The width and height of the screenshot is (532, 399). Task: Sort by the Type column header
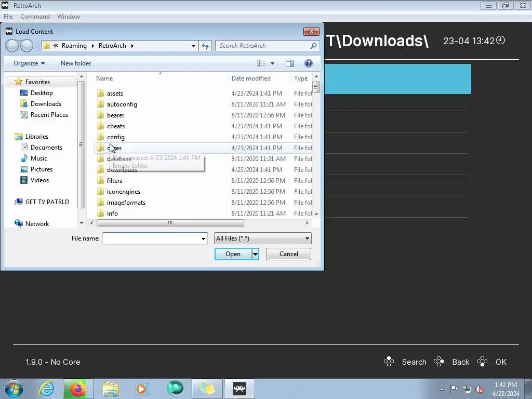pos(301,78)
